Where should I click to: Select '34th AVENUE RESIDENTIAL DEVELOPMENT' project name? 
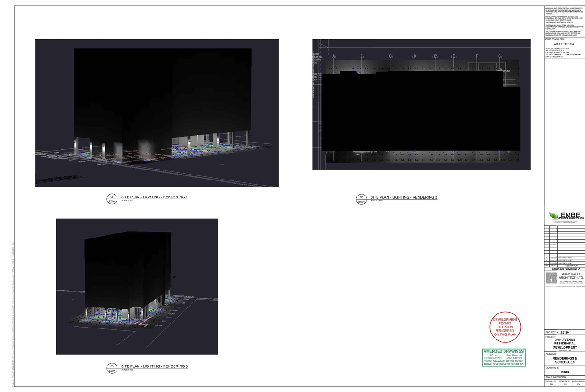[x=565, y=344]
